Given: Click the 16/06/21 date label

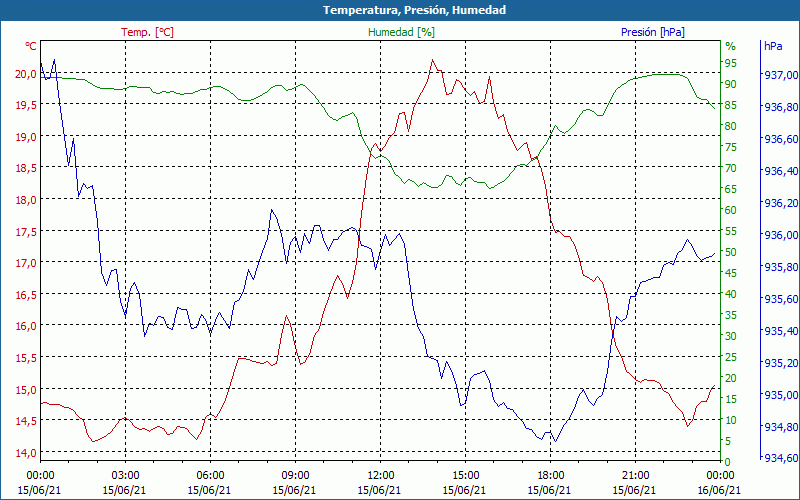Looking at the screenshot, I should coord(719,490).
